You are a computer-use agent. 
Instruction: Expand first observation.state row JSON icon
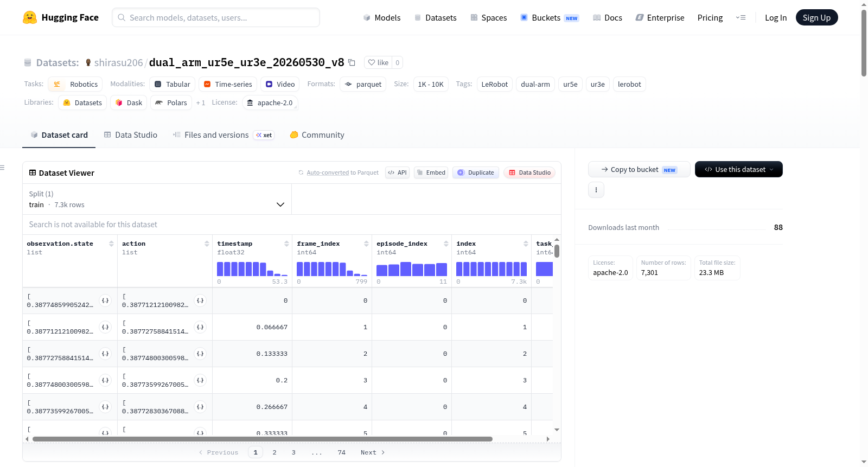click(105, 300)
